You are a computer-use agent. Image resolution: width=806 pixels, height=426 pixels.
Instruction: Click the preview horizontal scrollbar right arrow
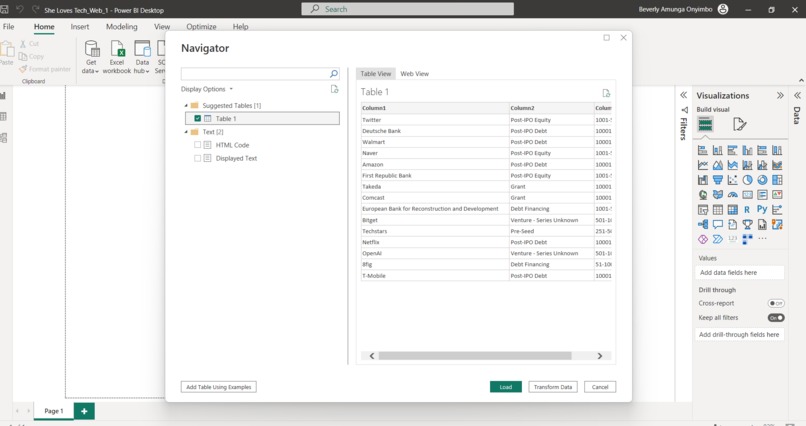click(599, 356)
